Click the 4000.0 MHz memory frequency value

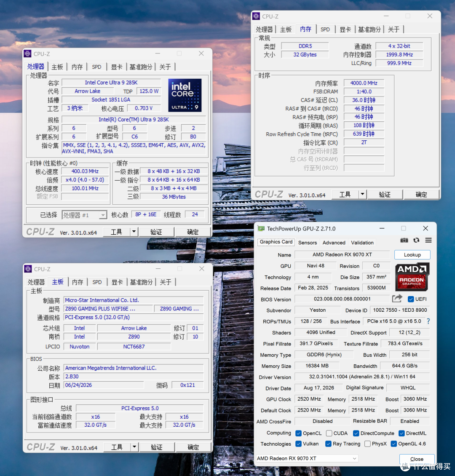pyautogui.click(x=364, y=83)
